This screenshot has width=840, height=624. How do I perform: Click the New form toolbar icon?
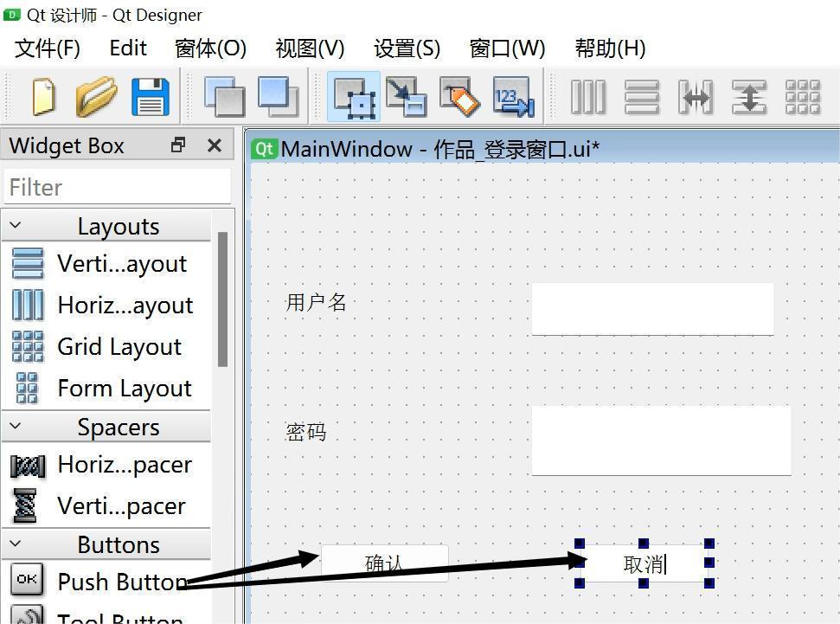44,97
